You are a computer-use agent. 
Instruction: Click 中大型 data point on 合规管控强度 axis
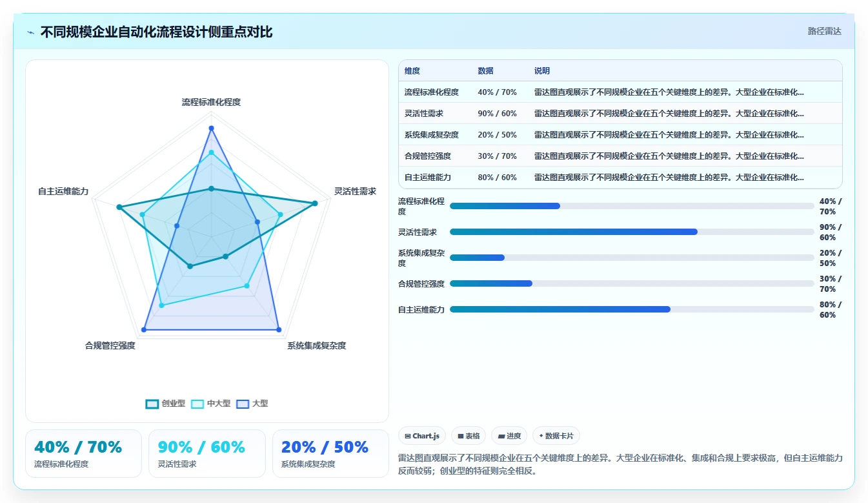coord(161,305)
